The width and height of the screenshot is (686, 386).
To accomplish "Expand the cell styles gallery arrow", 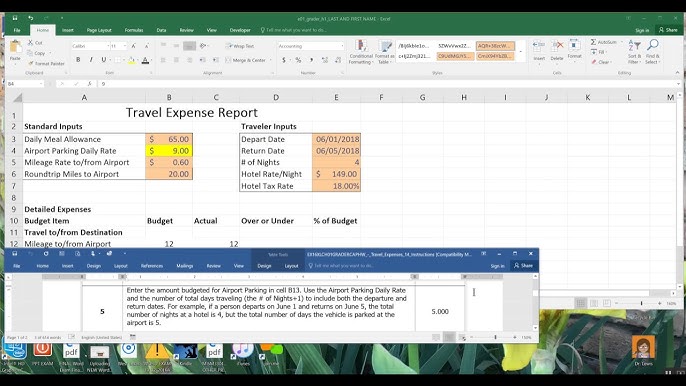I will pyautogui.click(x=521, y=52).
